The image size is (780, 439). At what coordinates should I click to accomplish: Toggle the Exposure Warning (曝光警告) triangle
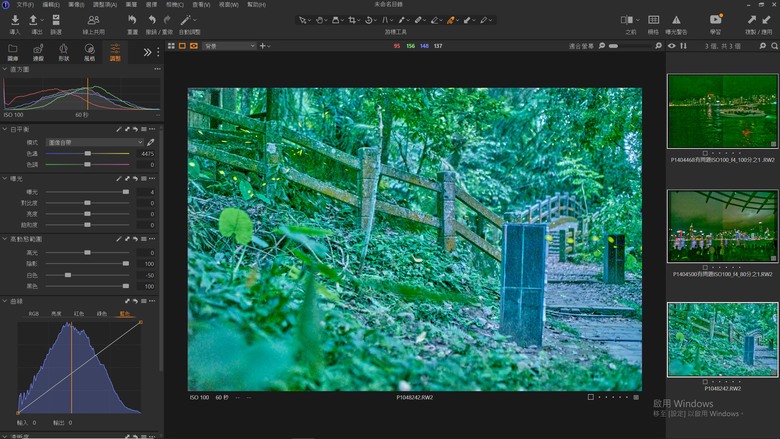tap(676, 20)
